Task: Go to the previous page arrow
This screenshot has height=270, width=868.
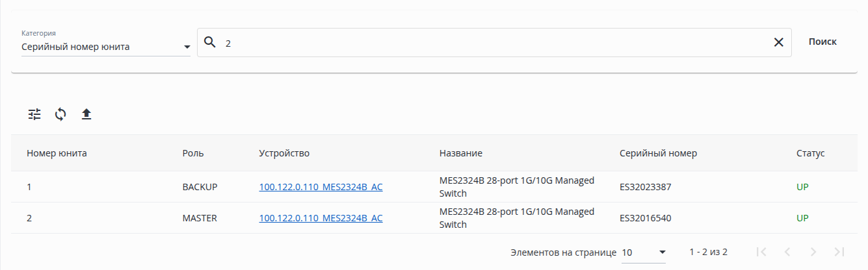Action: click(787, 252)
